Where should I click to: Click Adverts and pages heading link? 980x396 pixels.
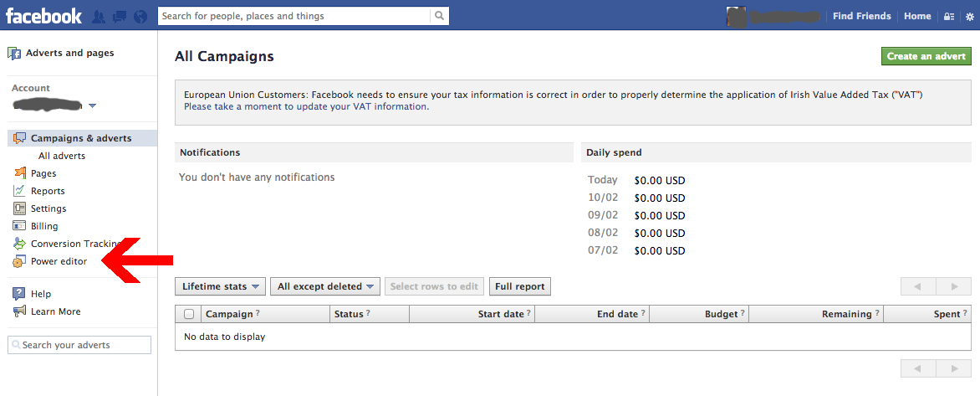click(x=70, y=54)
